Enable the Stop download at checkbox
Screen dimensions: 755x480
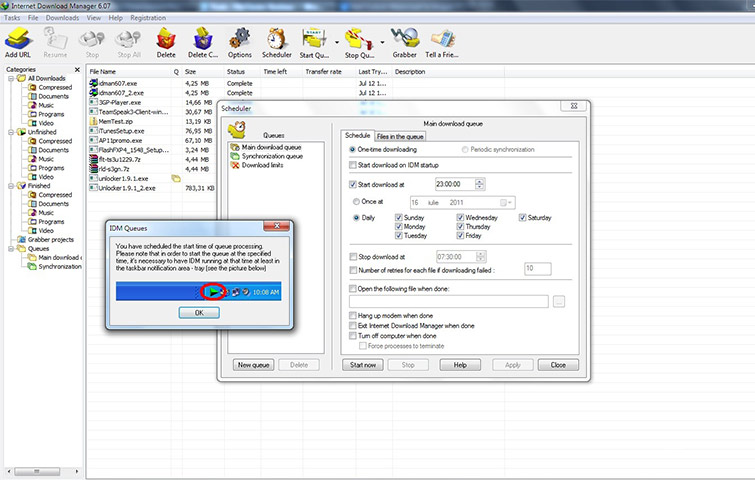(353, 257)
